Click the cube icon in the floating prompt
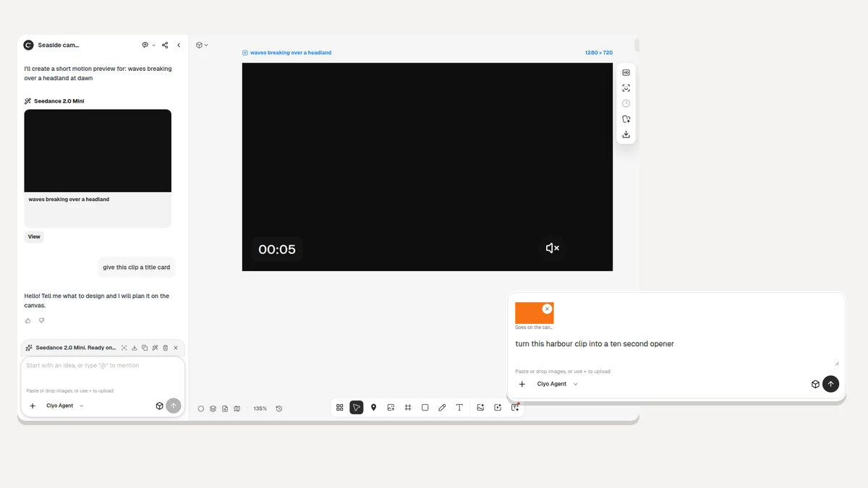 (x=815, y=384)
